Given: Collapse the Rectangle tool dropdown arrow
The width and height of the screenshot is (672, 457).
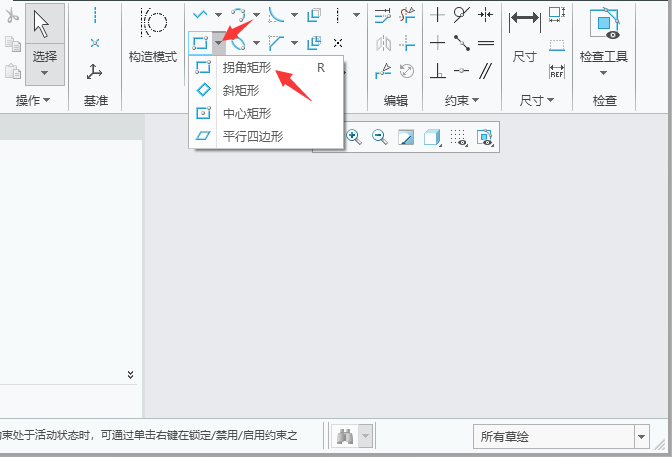Looking at the screenshot, I should (219, 43).
